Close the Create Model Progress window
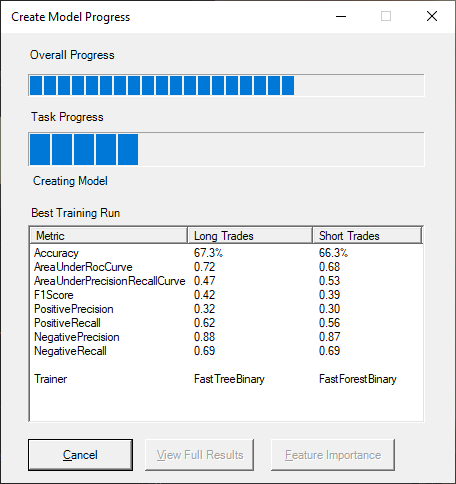 pyautogui.click(x=432, y=16)
